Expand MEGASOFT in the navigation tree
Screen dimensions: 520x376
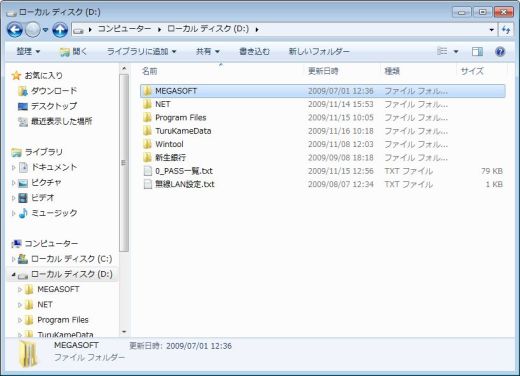(20, 290)
